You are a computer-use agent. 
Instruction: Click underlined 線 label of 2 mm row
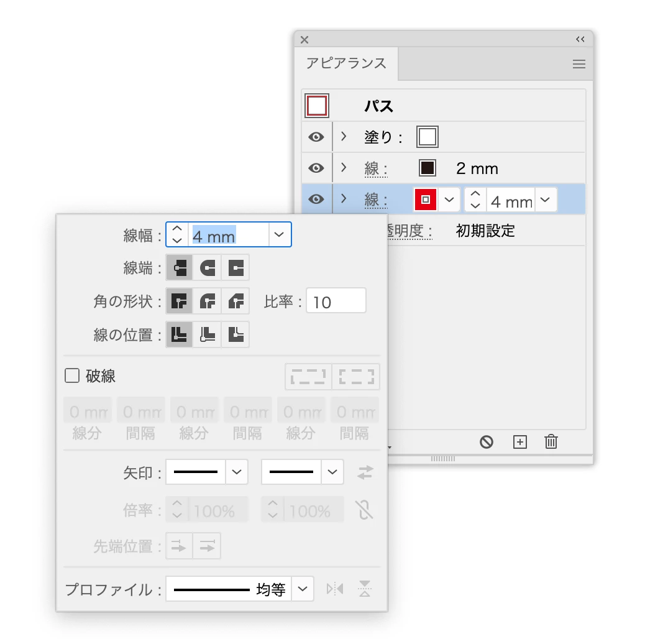375,168
